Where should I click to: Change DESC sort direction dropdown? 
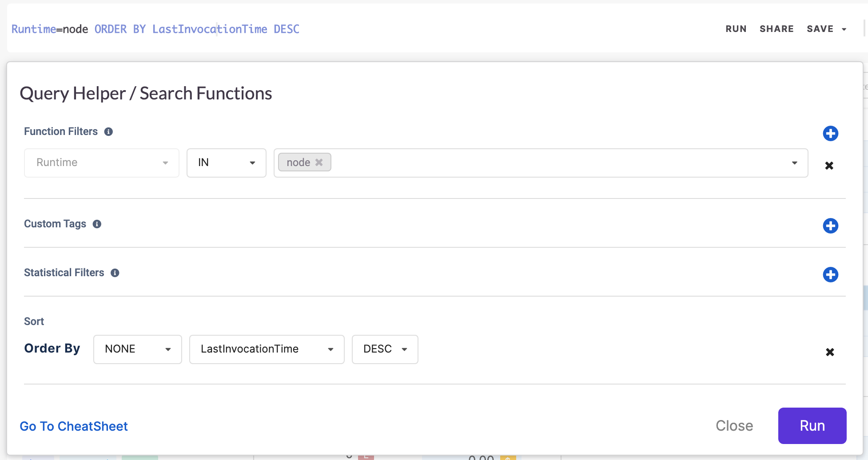[x=385, y=349]
